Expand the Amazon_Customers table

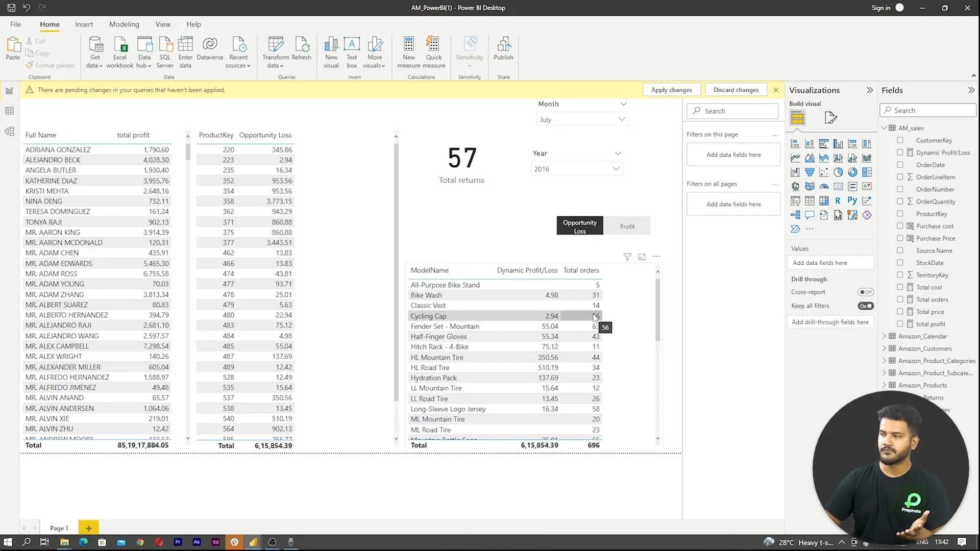885,348
